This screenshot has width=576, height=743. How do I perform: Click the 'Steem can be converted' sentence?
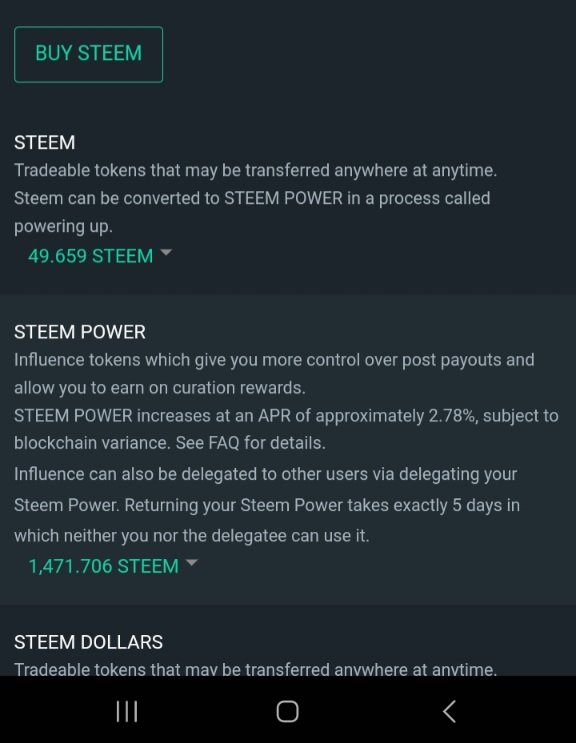(x=252, y=198)
